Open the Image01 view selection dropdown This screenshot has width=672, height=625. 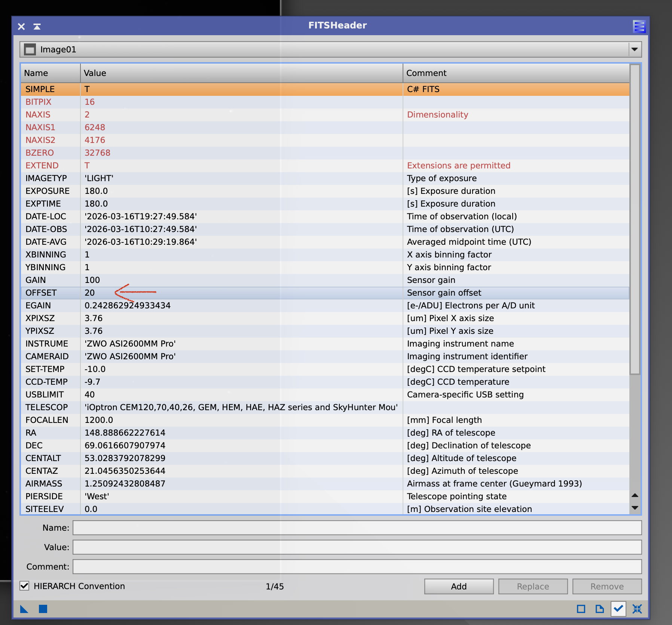point(634,49)
